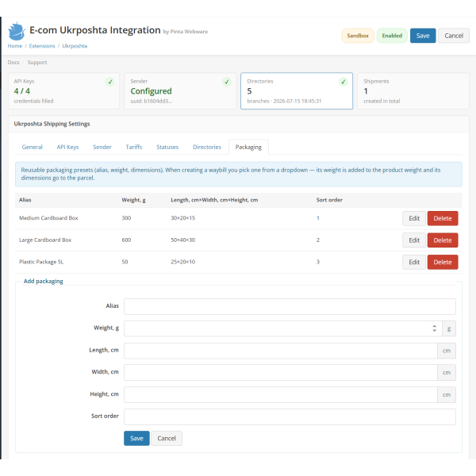Click the Cancel button in header
This screenshot has height=476, width=476.
pyautogui.click(x=454, y=36)
